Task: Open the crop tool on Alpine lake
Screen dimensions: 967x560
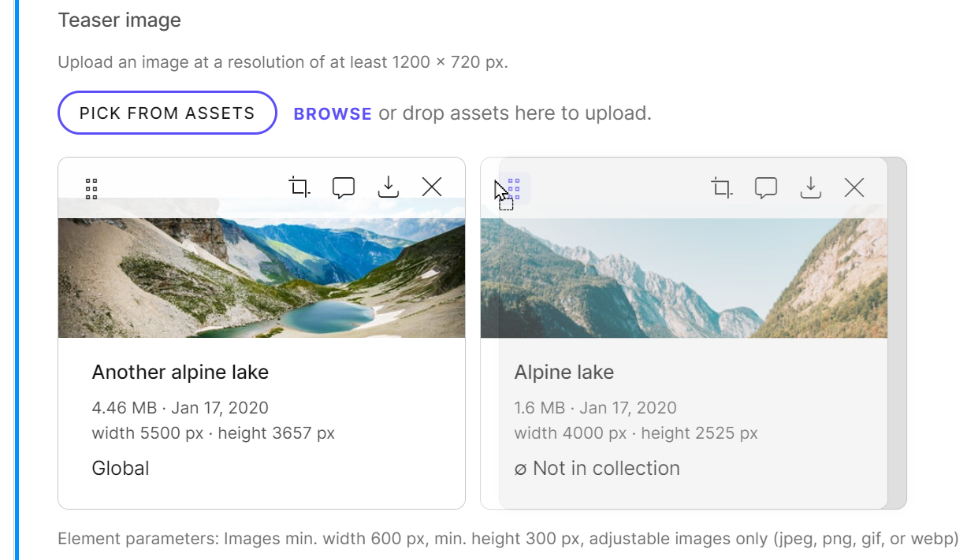Action: pos(720,187)
